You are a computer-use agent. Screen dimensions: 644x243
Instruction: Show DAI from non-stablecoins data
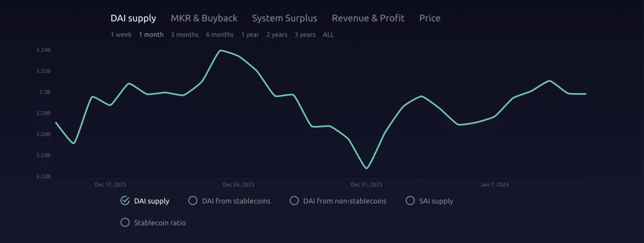click(x=338, y=201)
